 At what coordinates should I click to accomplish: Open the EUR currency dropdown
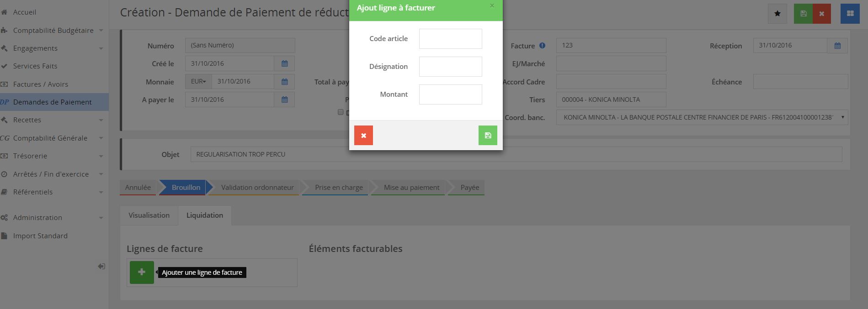pos(198,82)
